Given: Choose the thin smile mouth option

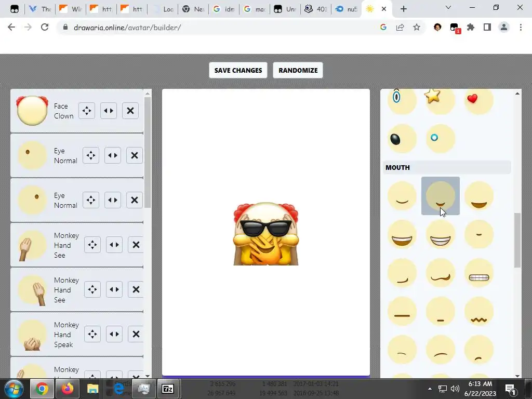Looking at the screenshot, I should [402, 196].
